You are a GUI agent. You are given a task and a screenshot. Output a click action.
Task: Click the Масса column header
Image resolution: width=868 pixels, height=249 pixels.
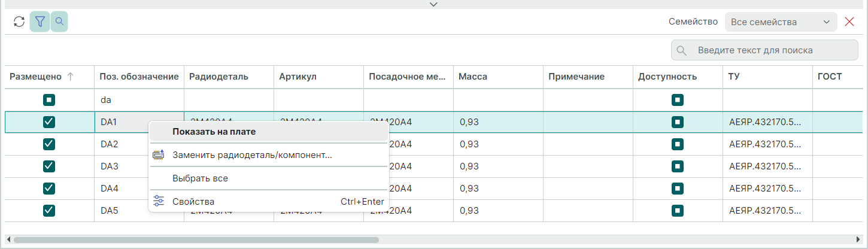[473, 77]
